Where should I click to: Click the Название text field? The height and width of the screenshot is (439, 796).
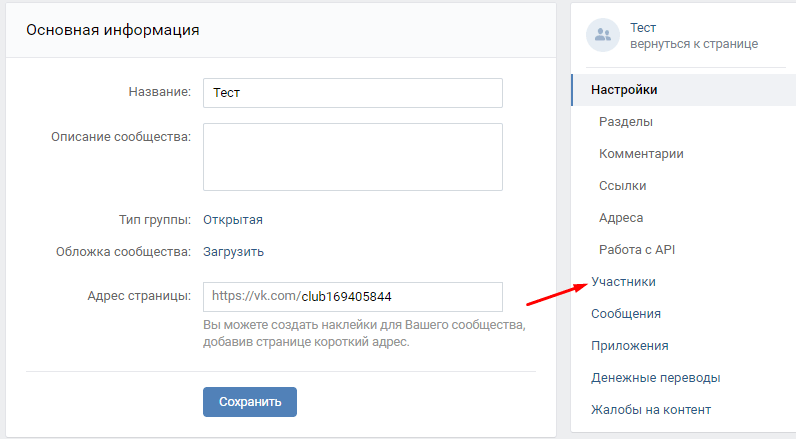click(353, 93)
